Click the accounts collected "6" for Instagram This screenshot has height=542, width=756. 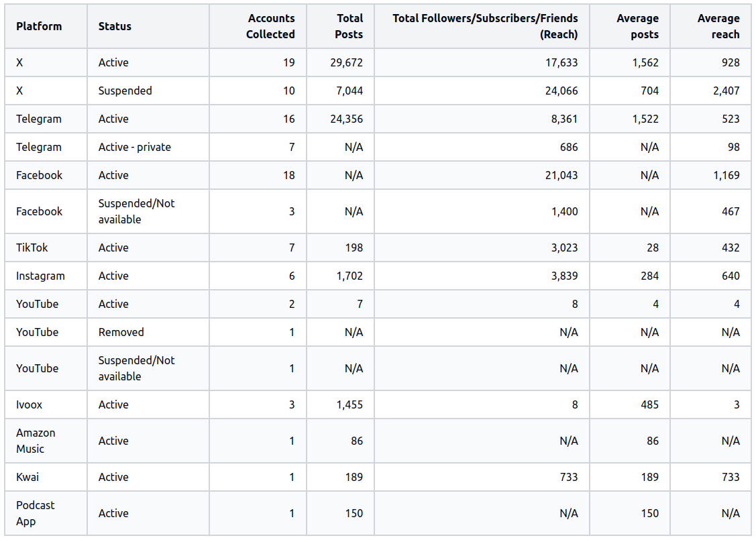tap(292, 276)
